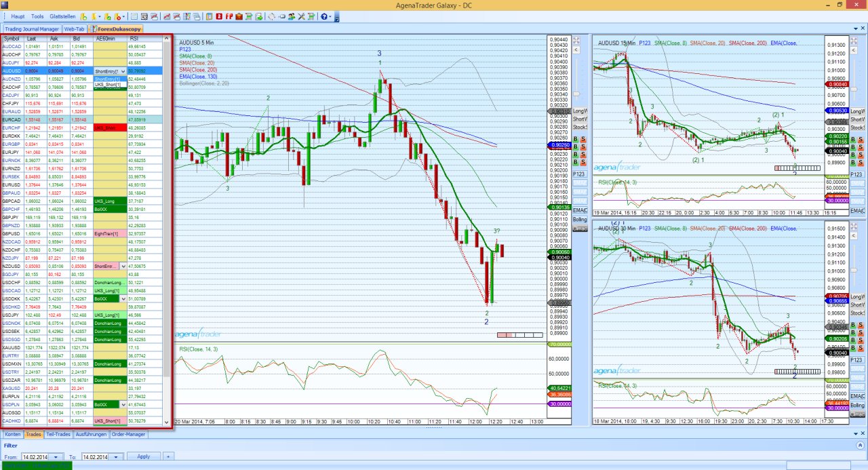The width and height of the screenshot is (868, 470).
Task: Open the Ausführungen tab
Action: pyautogui.click(x=91, y=433)
